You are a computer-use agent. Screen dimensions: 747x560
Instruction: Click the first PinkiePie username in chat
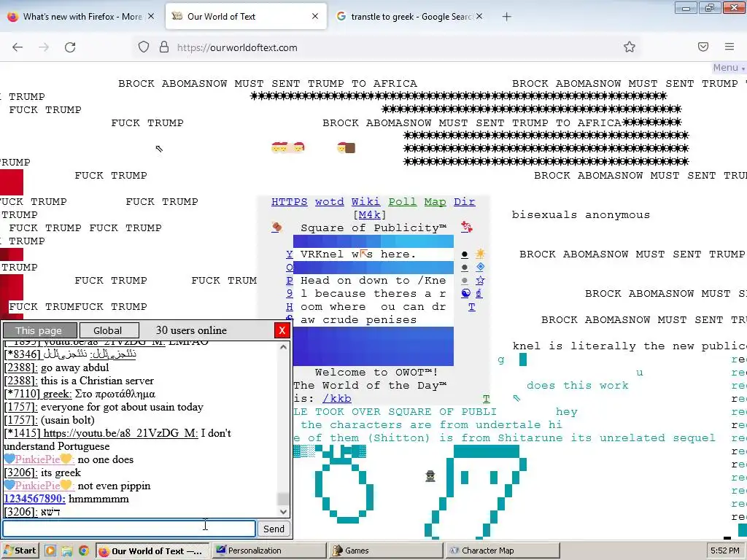point(39,459)
